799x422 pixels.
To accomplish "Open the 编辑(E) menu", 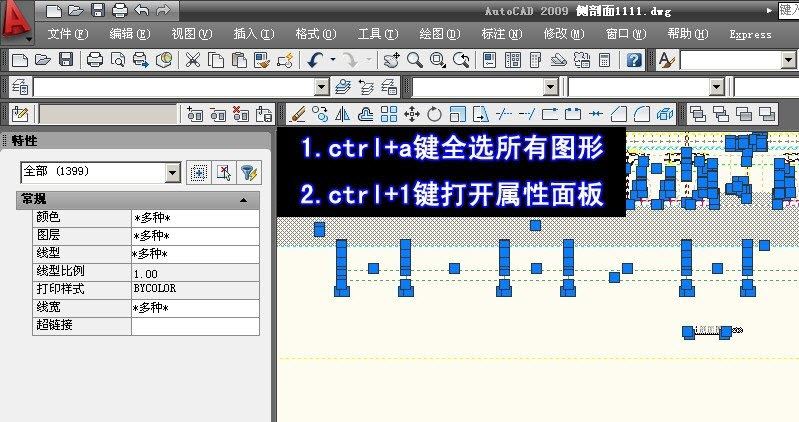I will pos(129,34).
